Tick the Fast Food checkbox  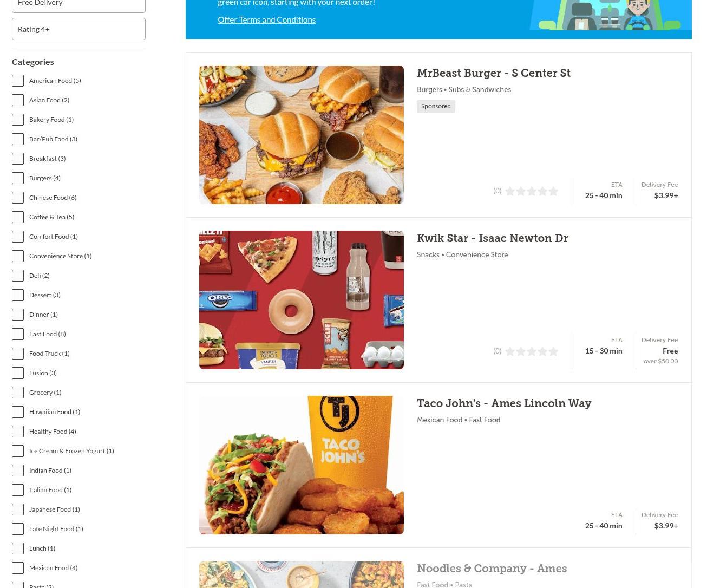coord(18,334)
